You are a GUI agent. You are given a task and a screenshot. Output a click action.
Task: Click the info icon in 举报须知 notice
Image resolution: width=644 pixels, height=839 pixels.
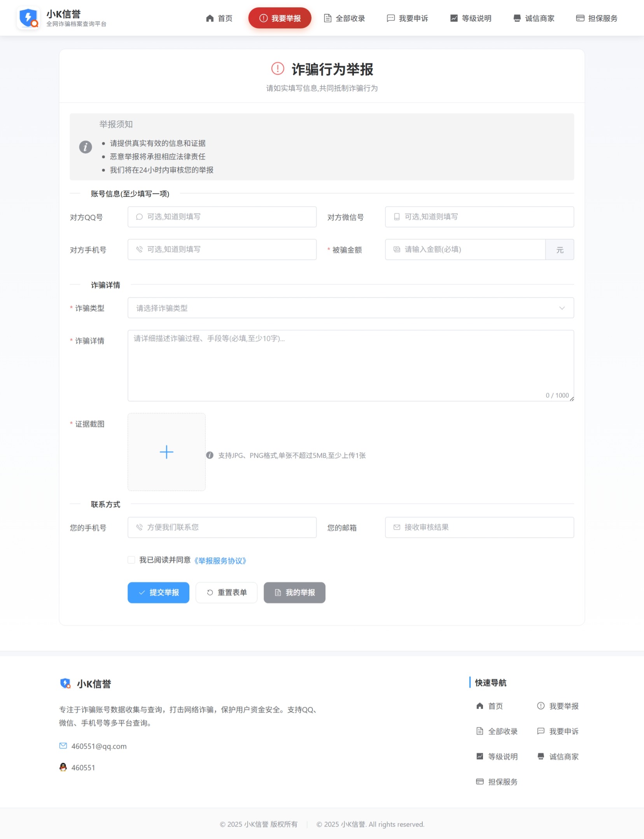86,147
